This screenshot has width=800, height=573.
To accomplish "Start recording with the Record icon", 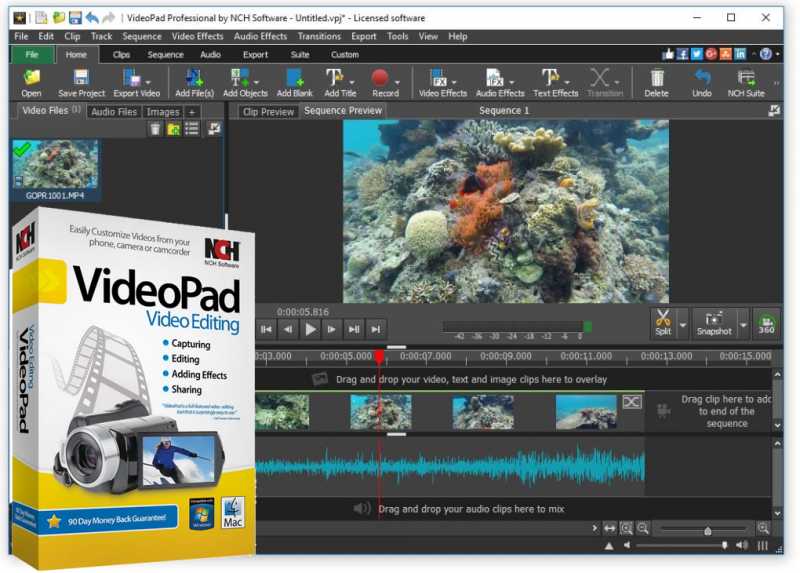I will click(380, 83).
